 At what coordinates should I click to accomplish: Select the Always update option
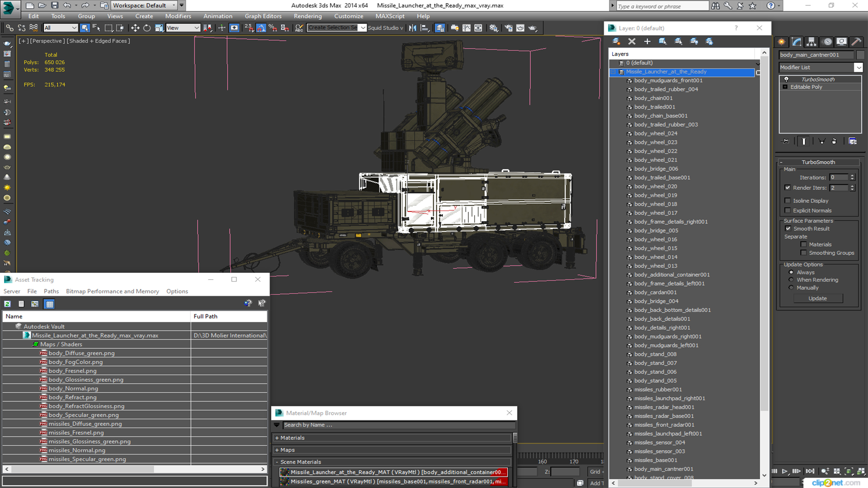pos(791,272)
